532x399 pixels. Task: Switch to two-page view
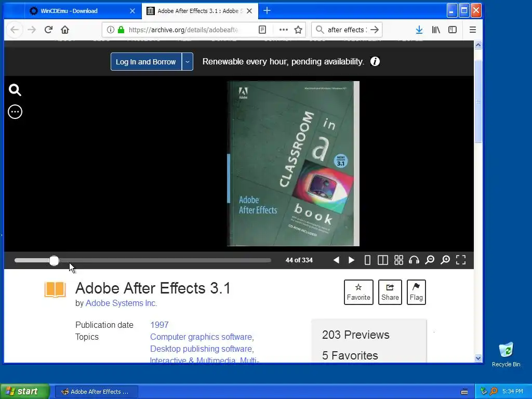(383, 260)
